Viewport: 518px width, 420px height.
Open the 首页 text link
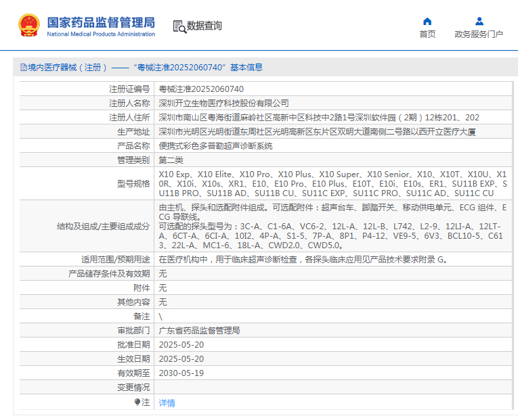(427, 34)
